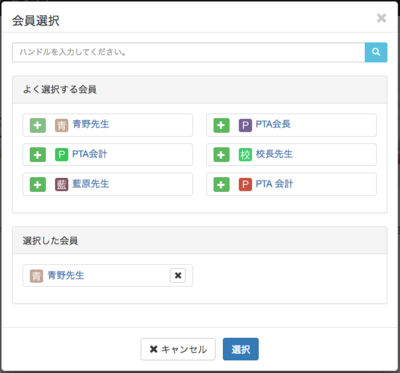The height and width of the screenshot is (373, 400).
Task: Confirm with the blue 選択 button
Action: click(x=241, y=349)
